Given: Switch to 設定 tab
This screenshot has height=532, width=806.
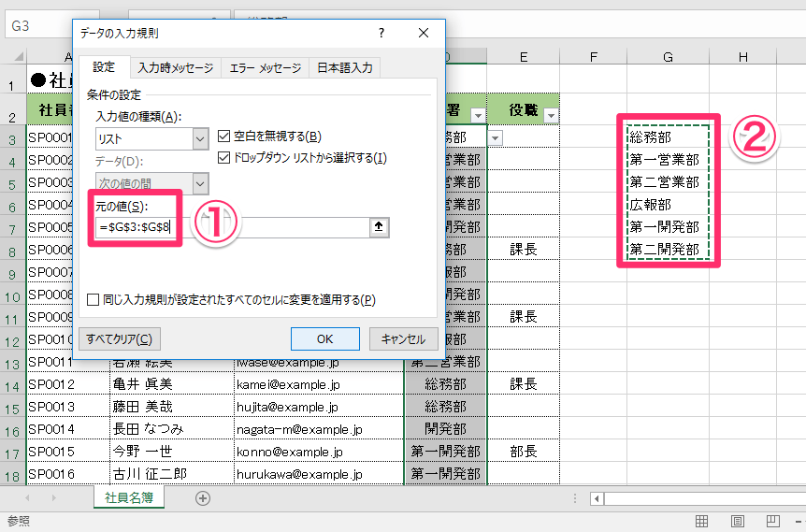Looking at the screenshot, I should 104,67.
